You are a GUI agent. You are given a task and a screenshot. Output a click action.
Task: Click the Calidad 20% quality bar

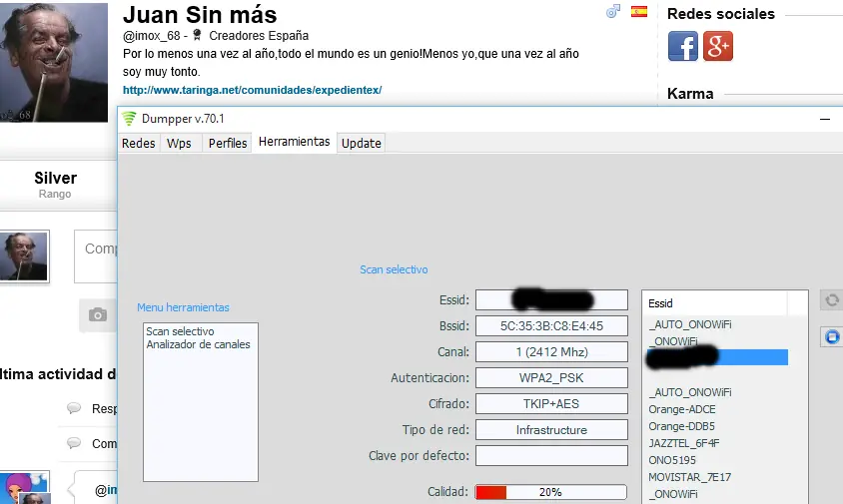point(551,492)
